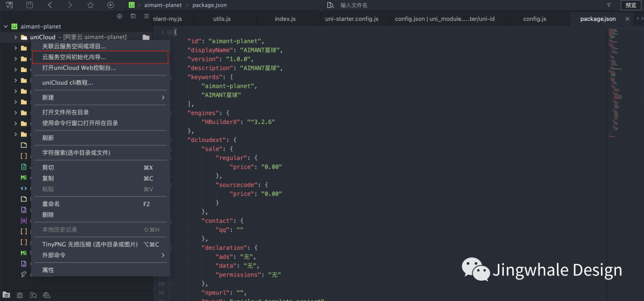Click the "qq": "" line in editor

click(229, 229)
